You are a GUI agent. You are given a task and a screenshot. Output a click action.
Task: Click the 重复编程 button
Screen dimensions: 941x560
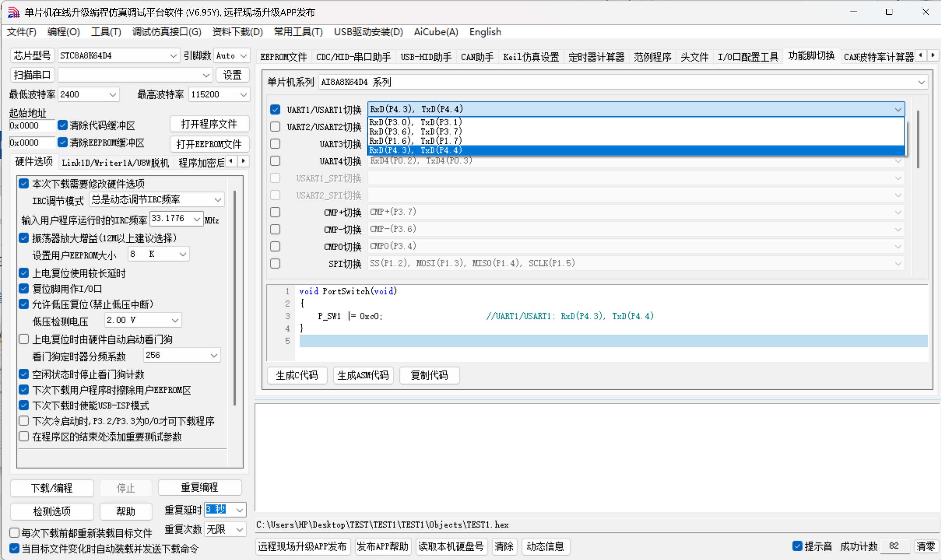click(x=200, y=487)
